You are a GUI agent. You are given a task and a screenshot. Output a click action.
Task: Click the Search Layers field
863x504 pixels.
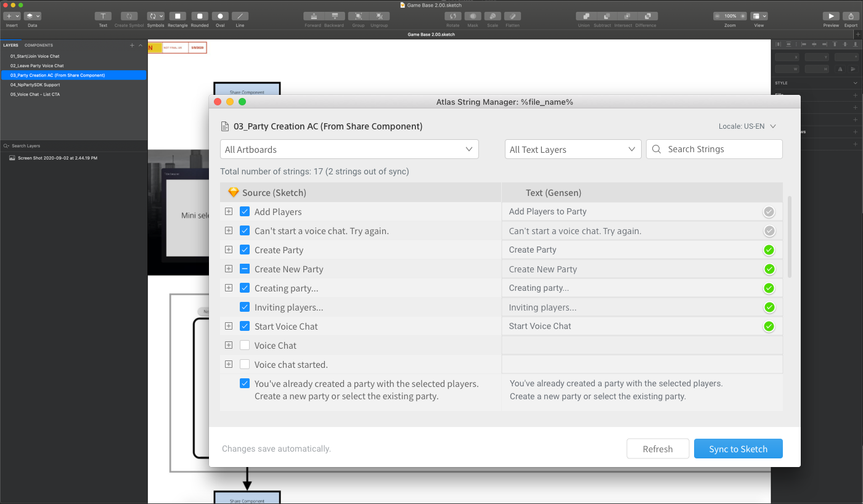pos(73,146)
